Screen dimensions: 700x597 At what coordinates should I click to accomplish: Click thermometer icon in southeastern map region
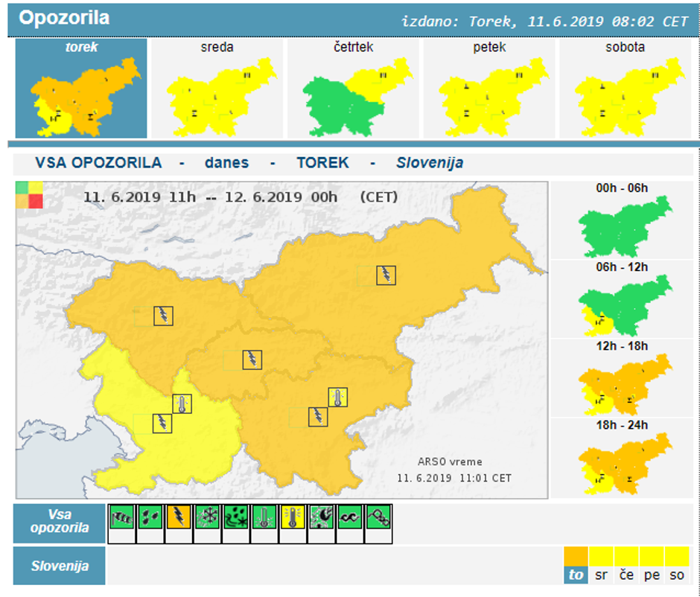pos(338,398)
